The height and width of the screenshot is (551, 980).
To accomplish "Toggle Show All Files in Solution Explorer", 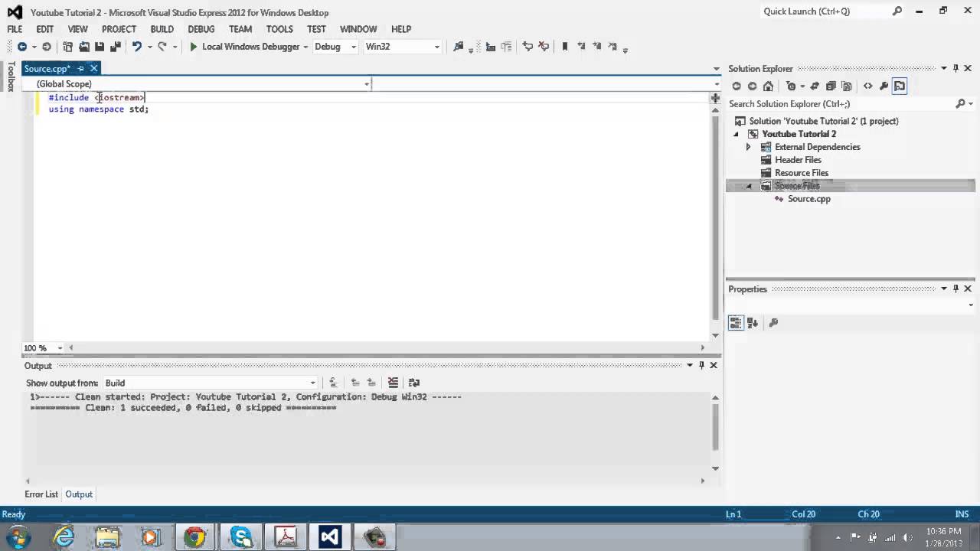I will pos(847,86).
